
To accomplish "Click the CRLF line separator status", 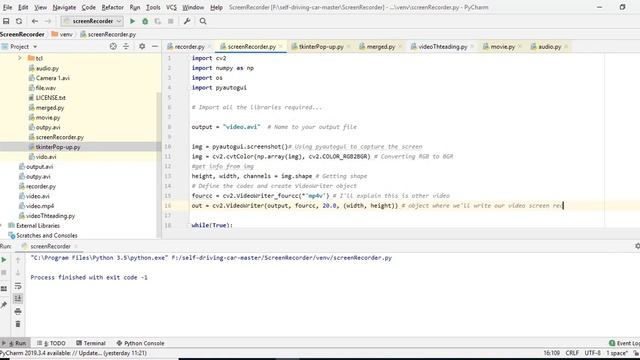I will 572,353.
